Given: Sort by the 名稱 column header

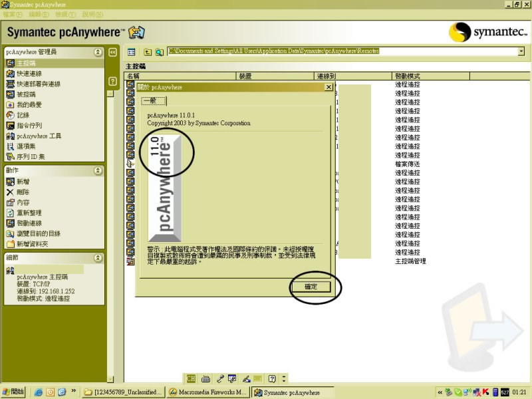Looking at the screenshot, I should click(x=180, y=76).
